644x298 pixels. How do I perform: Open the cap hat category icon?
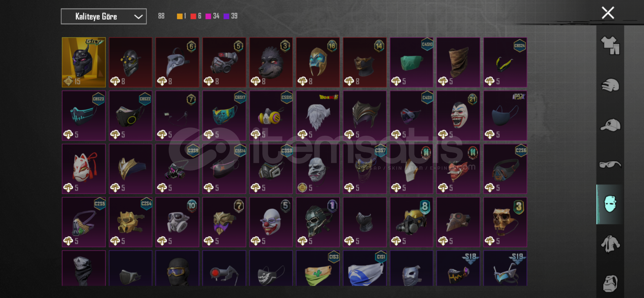[610, 125]
